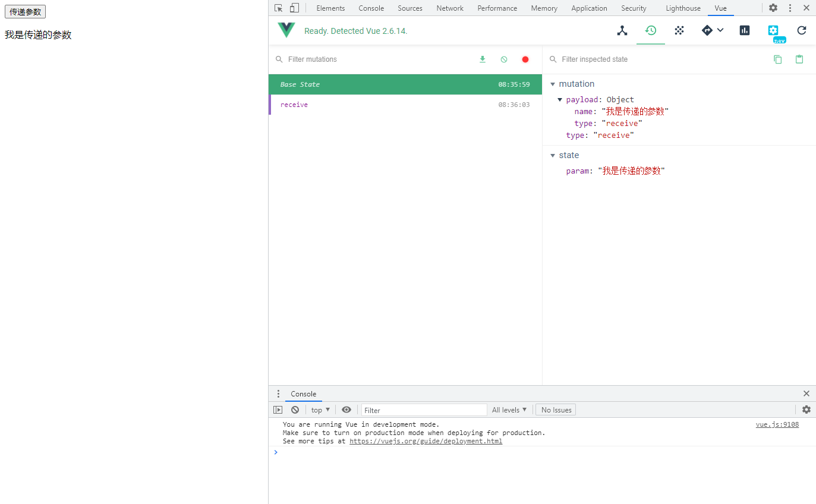Collapse the state section
Screen dimensions: 816x504
pos(553,155)
